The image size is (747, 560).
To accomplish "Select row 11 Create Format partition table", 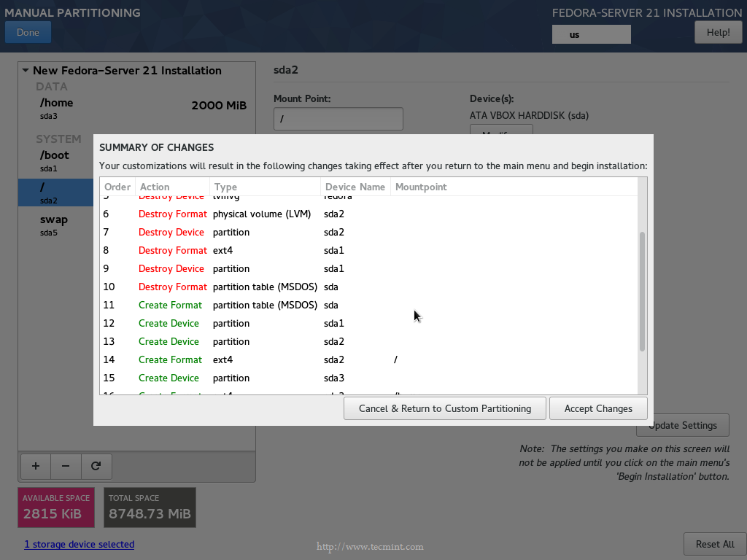I will click(368, 305).
